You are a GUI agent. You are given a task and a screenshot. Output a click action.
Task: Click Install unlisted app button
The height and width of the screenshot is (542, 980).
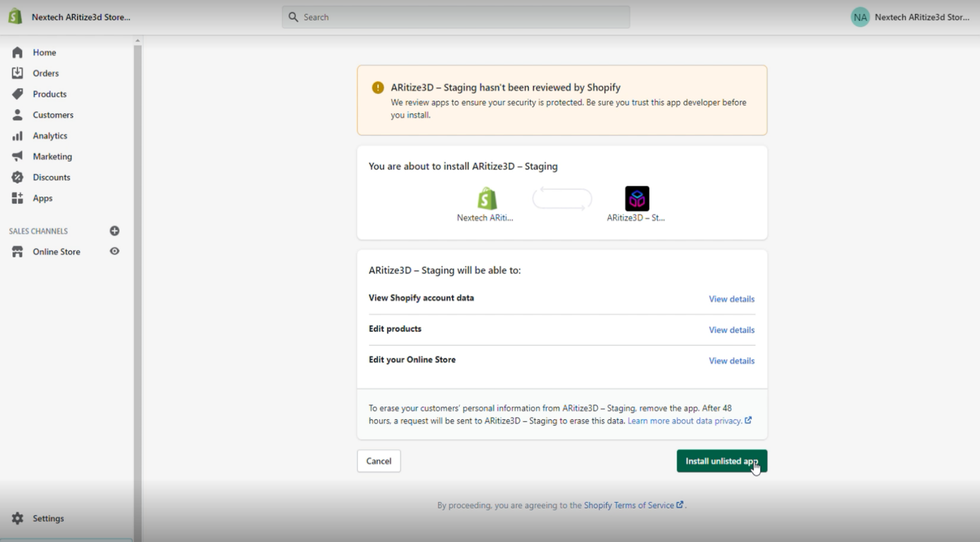(x=722, y=461)
